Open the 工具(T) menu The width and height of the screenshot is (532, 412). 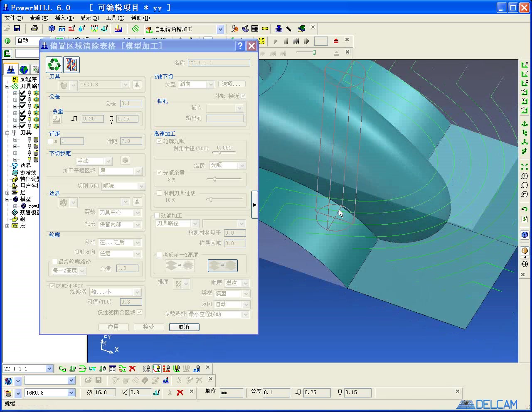[115, 18]
